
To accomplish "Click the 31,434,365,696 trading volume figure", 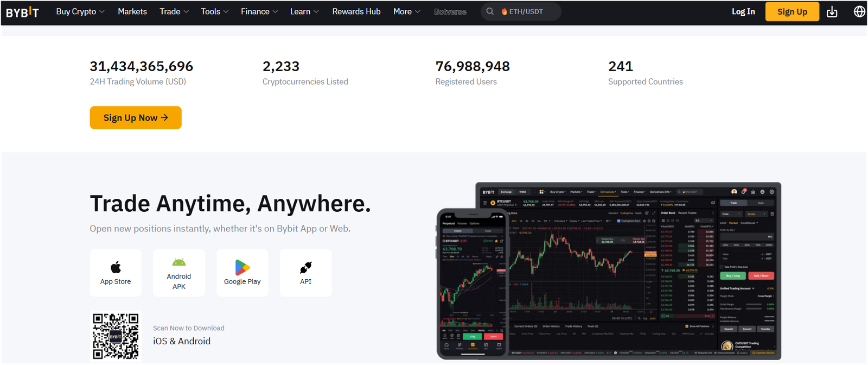I will (x=142, y=66).
